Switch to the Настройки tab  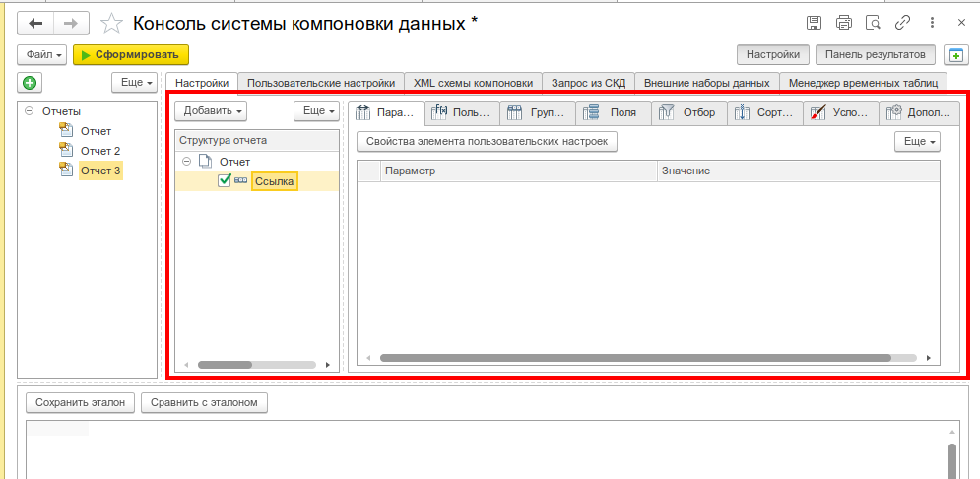(x=201, y=83)
